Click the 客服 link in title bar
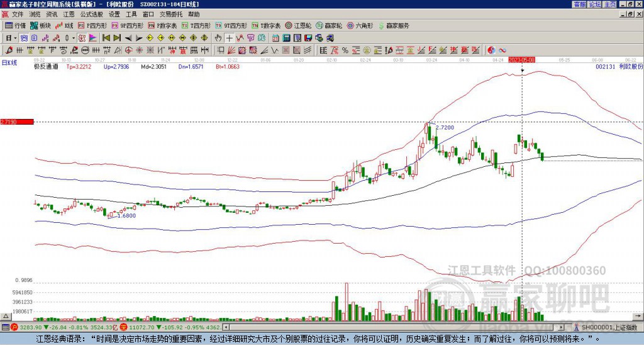The width and height of the screenshot is (644, 345). coord(579,4)
